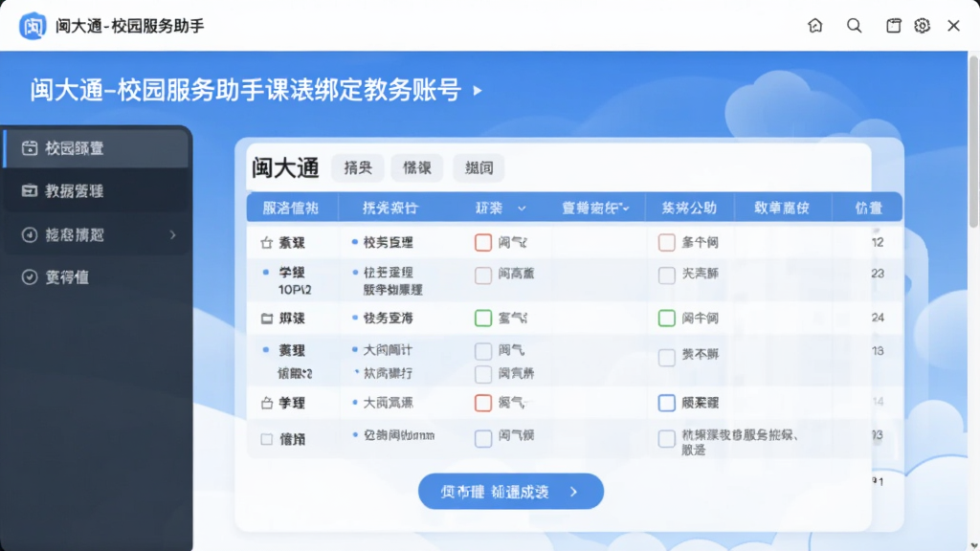Click the second column header of the table
The image size is (980, 551).
point(390,208)
